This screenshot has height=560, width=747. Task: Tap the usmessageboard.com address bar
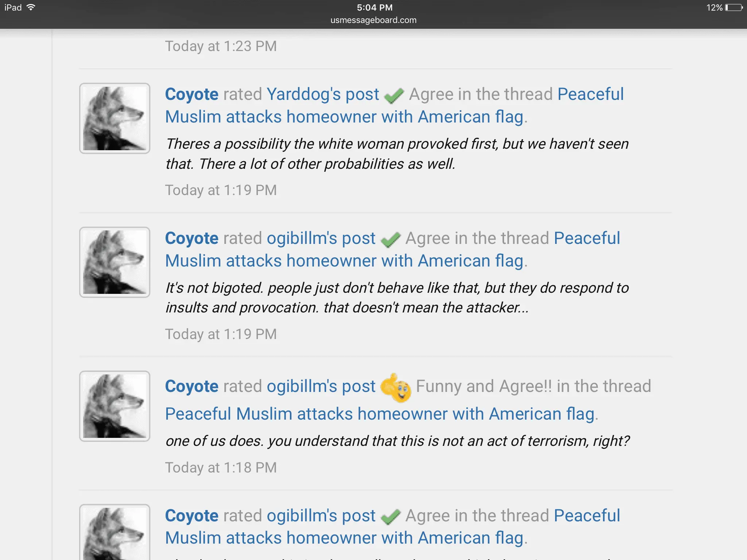(373, 20)
